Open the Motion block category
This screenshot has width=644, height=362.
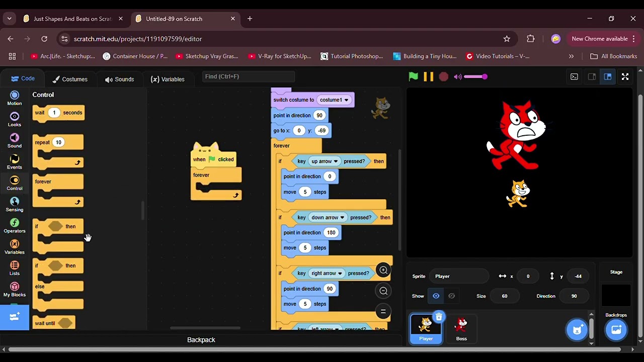(x=15, y=98)
